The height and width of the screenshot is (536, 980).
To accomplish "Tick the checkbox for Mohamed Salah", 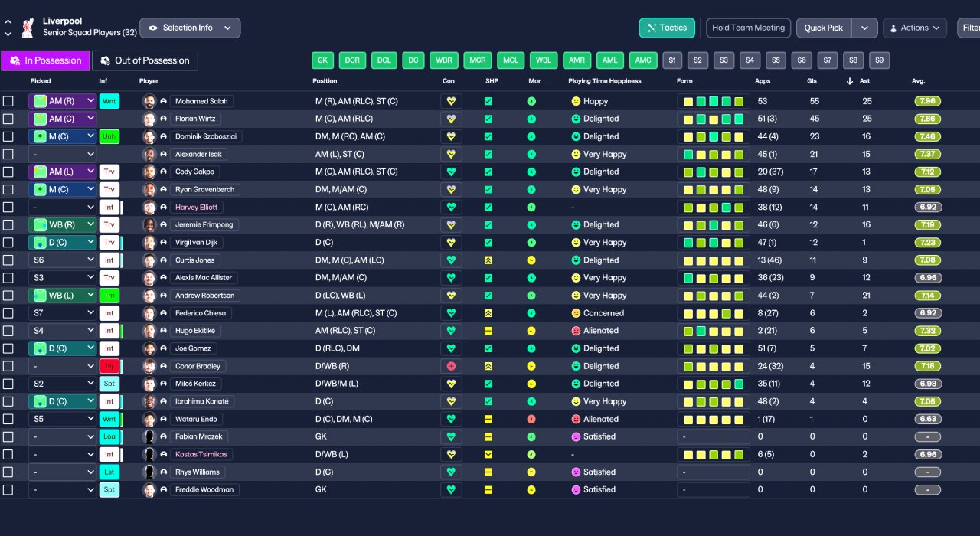I will point(8,101).
